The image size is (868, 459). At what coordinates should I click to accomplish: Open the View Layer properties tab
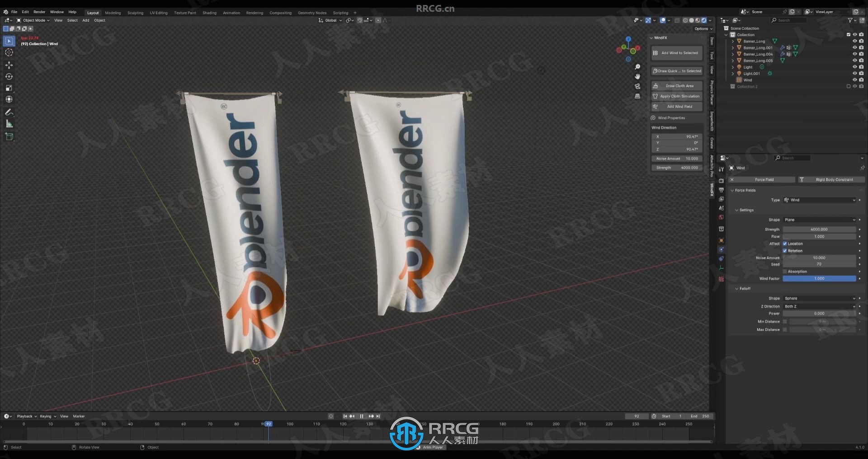click(x=722, y=199)
